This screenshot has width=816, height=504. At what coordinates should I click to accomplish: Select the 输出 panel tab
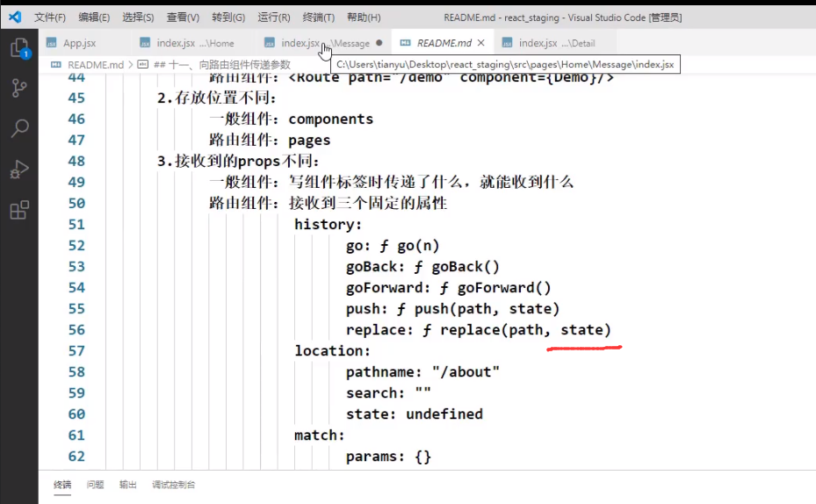coord(127,485)
